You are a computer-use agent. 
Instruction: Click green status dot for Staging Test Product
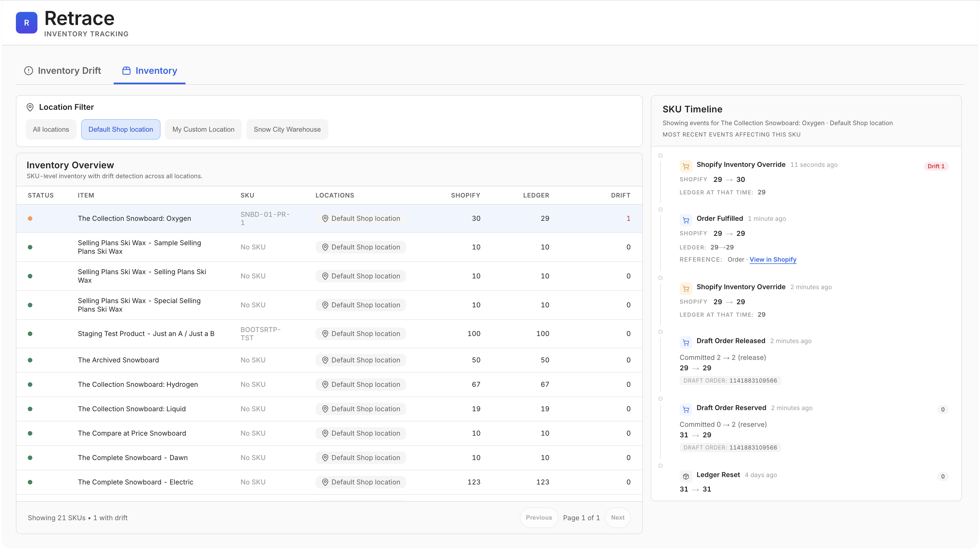coord(30,334)
